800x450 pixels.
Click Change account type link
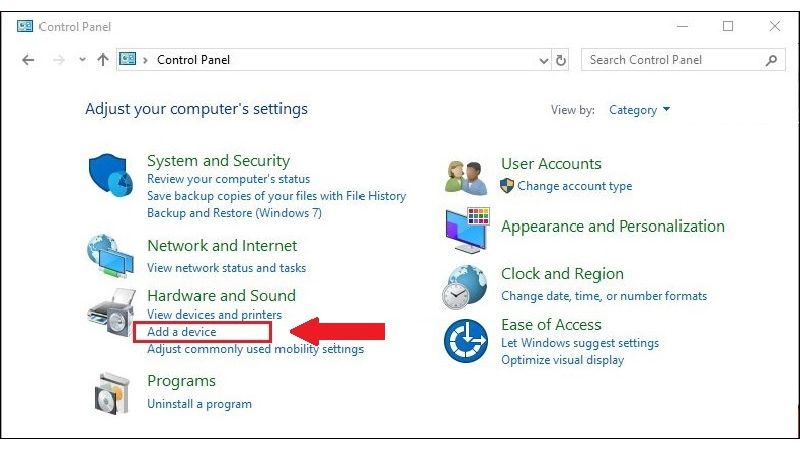coord(574,186)
